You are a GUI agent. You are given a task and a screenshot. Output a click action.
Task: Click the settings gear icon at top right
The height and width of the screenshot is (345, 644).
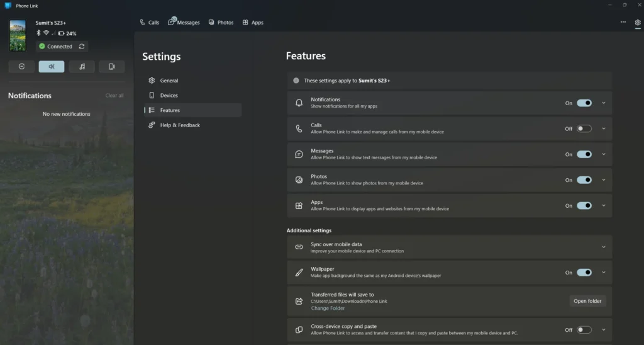click(x=638, y=23)
